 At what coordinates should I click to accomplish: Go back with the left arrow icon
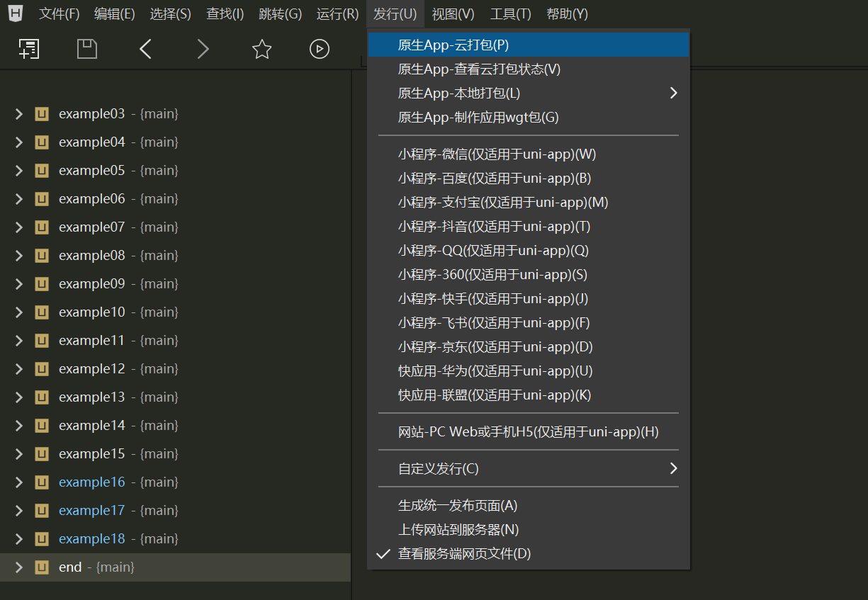[146, 49]
